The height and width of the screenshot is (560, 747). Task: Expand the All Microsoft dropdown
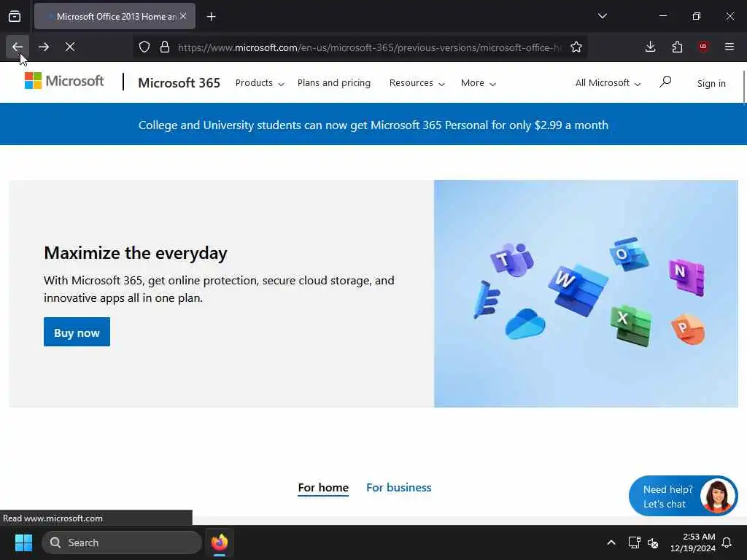point(608,83)
